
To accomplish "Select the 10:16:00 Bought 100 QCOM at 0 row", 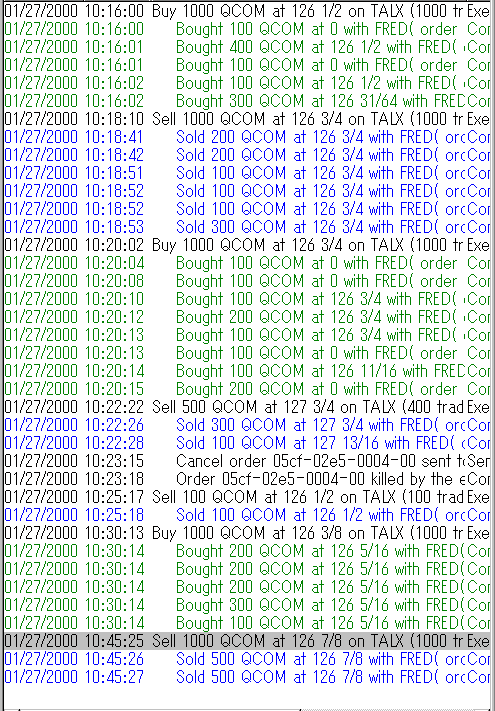I will 247,29.
